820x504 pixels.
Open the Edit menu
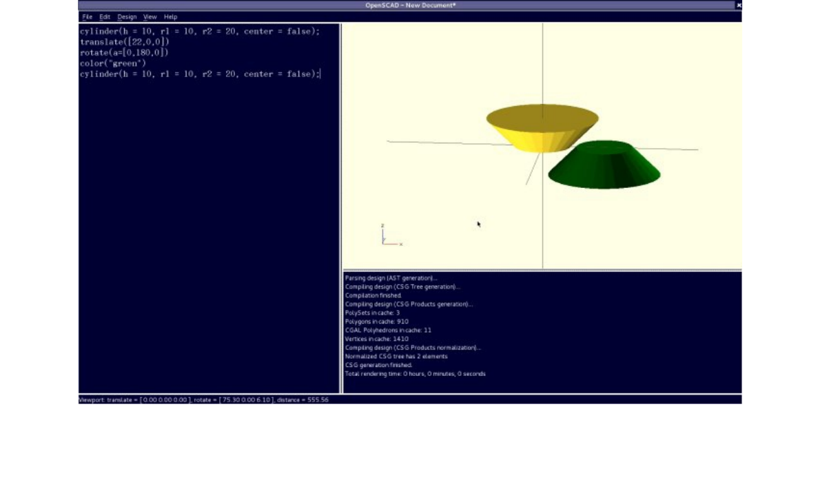click(105, 17)
